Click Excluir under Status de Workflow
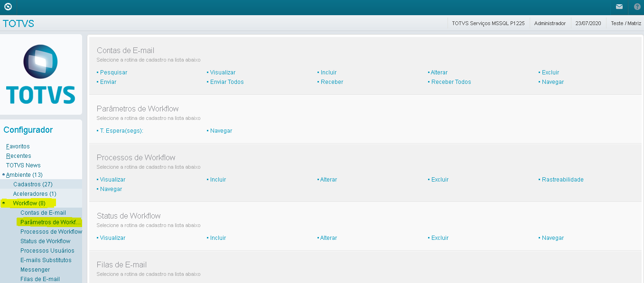This screenshot has width=644, height=283. [440, 238]
